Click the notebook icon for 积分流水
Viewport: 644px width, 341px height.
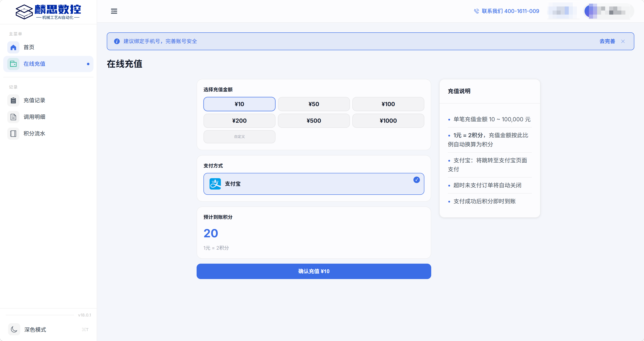point(13,133)
